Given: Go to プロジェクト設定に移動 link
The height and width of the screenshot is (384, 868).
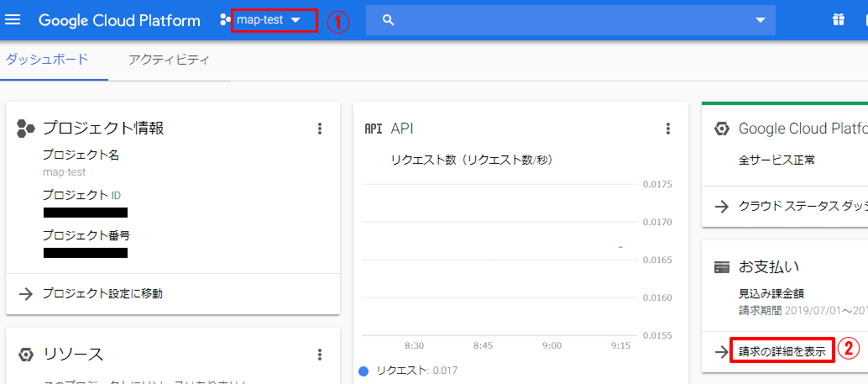Looking at the screenshot, I should tap(102, 293).
